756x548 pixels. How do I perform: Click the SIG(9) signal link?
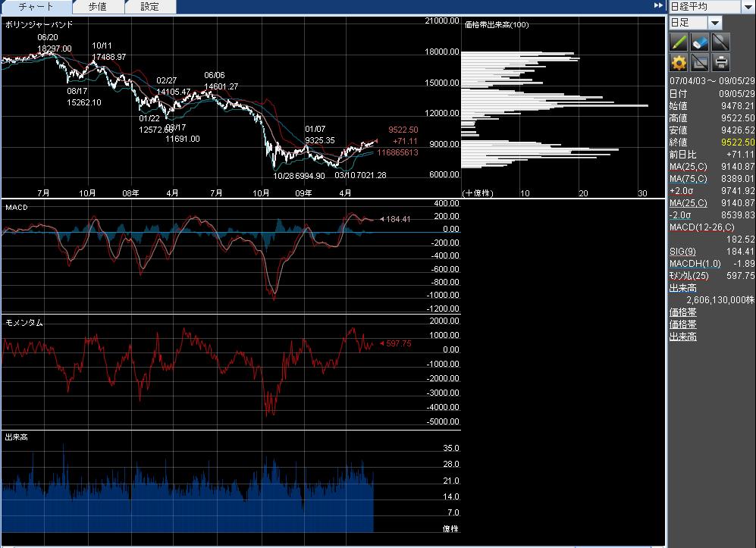[682, 252]
